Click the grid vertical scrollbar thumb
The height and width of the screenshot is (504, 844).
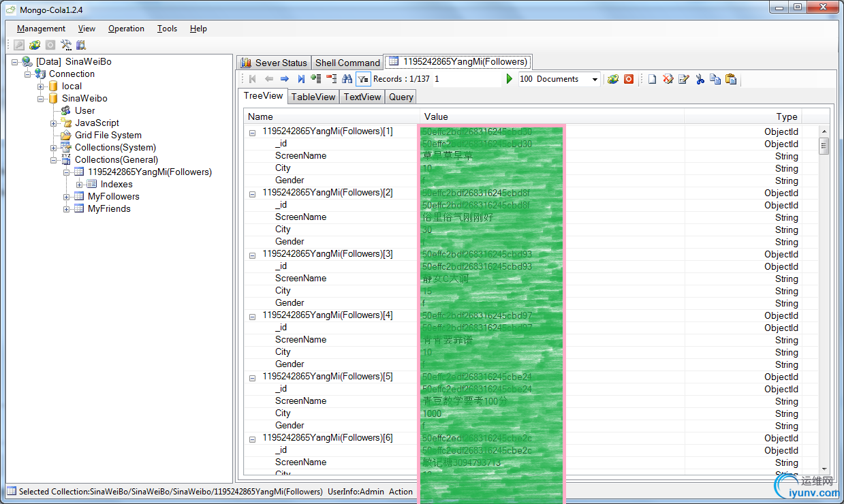tap(824, 146)
